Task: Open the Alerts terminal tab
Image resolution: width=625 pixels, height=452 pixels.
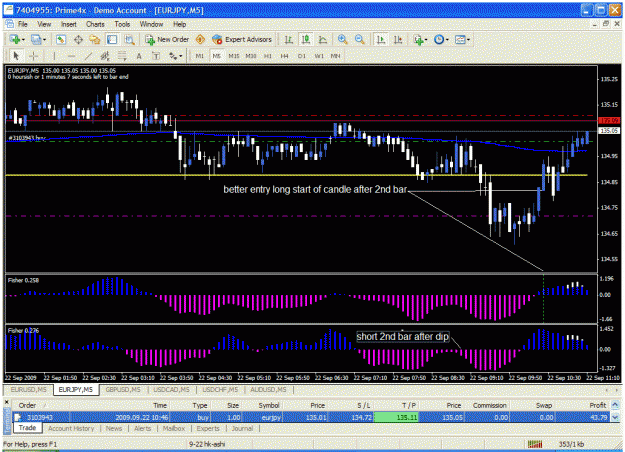Action: tap(142, 428)
